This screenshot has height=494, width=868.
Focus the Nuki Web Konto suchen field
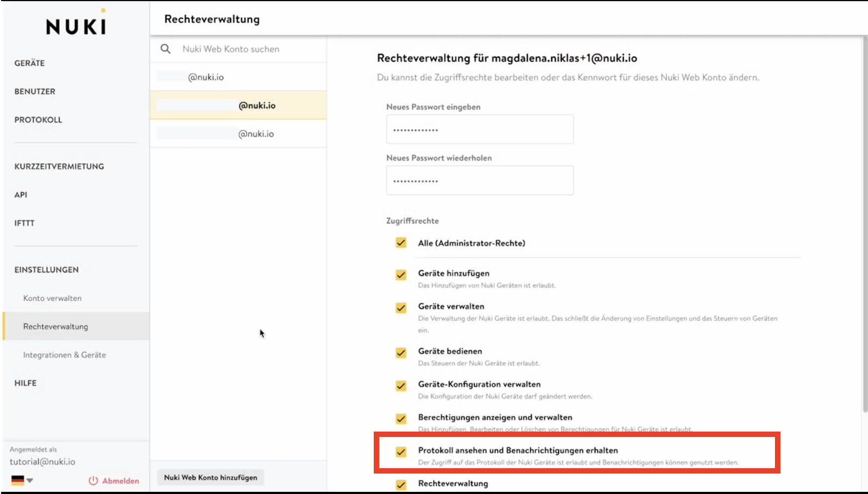point(247,49)
